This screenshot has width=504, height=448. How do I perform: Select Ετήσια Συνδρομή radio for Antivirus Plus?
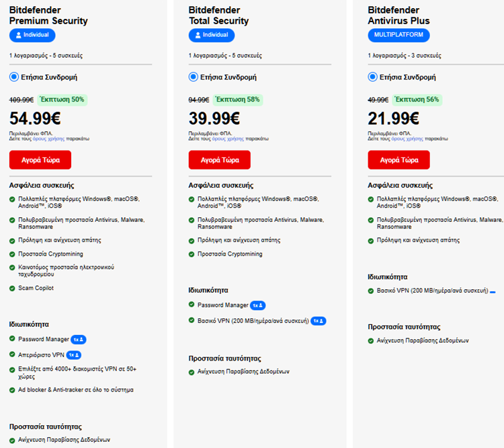pos(372,77)
